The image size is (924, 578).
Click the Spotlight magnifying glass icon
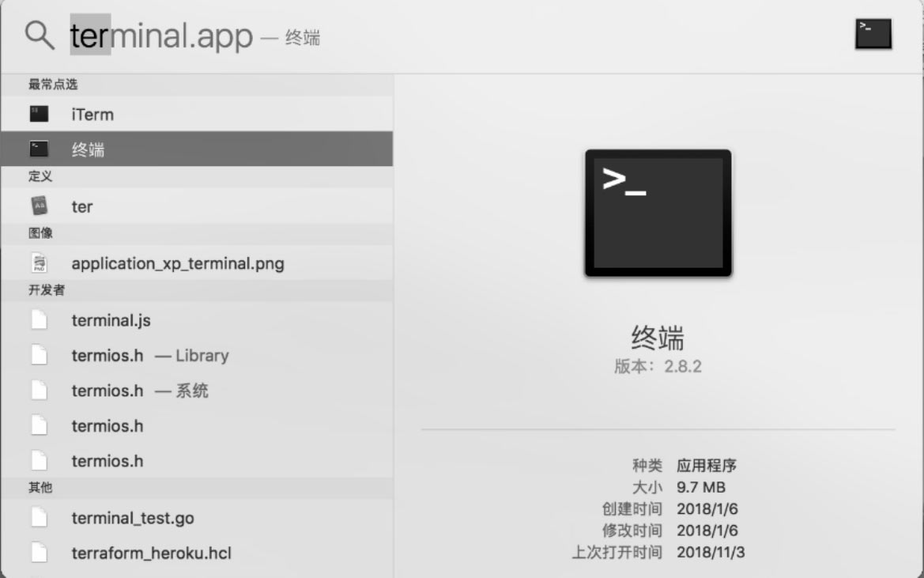40,35
